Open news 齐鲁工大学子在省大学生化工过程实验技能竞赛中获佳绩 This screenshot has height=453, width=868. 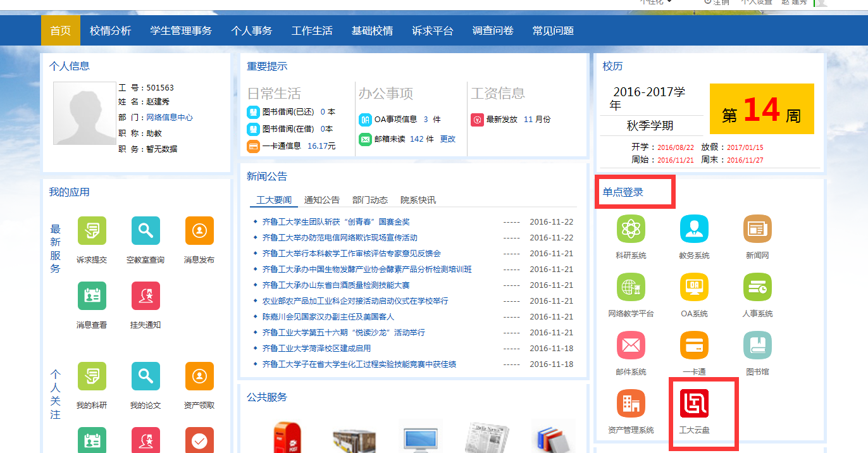(x=359, y=364)
